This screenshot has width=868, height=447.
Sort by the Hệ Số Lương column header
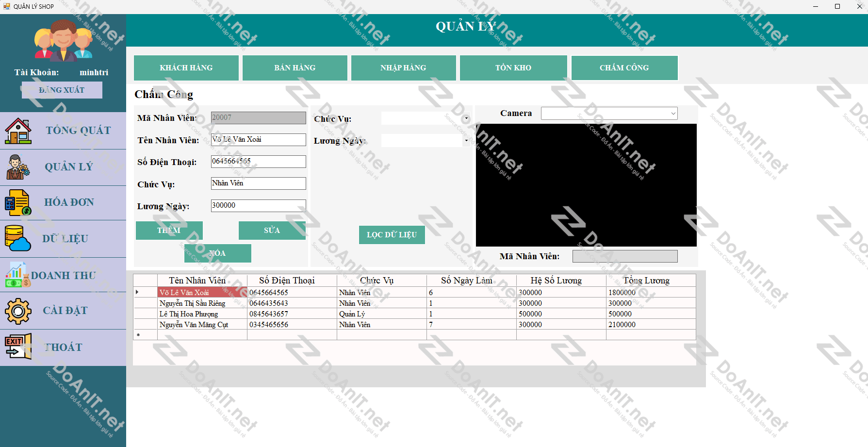coord(561,281)
